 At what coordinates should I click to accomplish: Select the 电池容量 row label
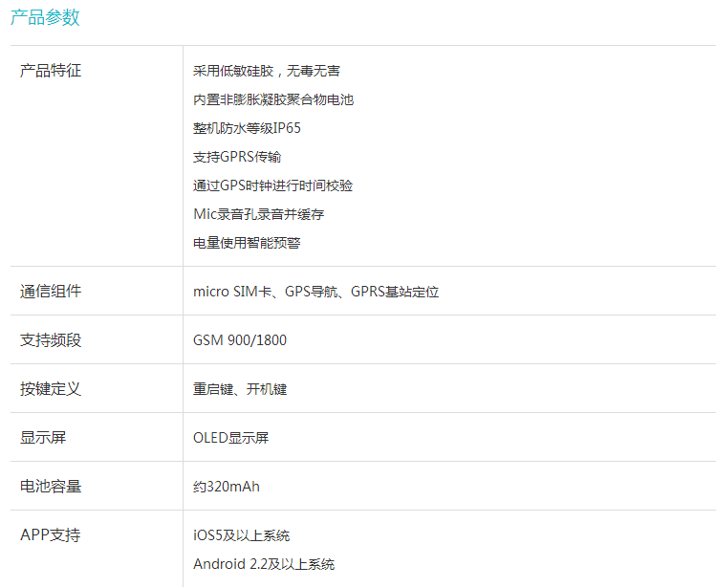[51, 487]
